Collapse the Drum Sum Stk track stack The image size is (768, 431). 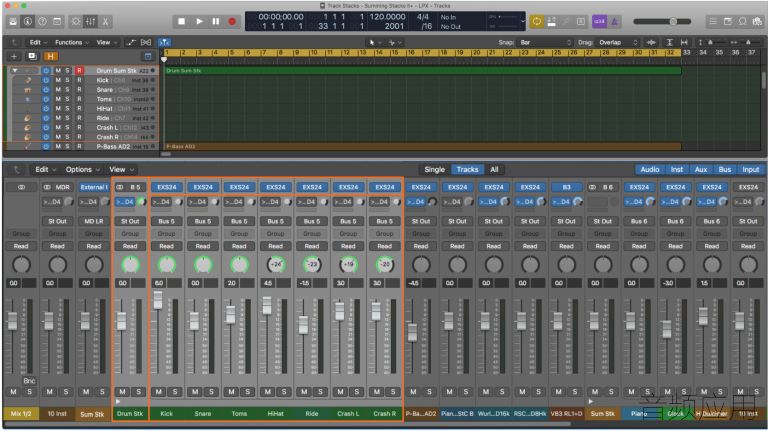(15, 71)
